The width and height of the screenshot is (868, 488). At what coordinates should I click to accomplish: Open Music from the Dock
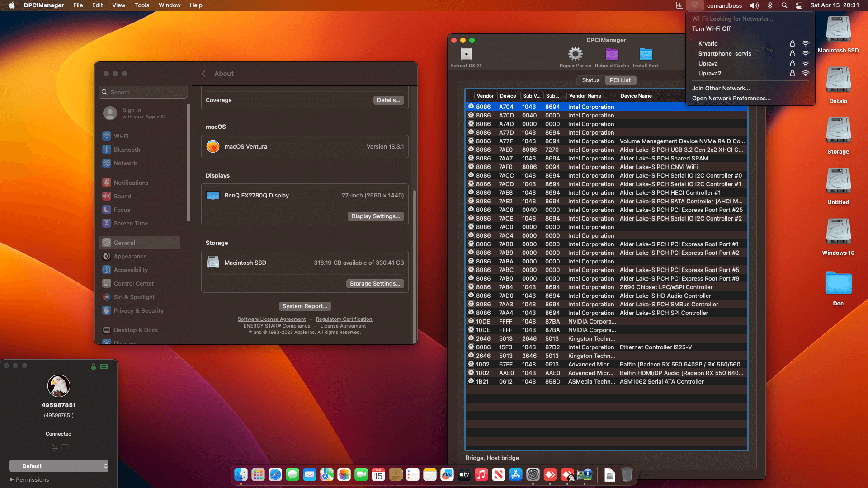[x=481, y=475]
